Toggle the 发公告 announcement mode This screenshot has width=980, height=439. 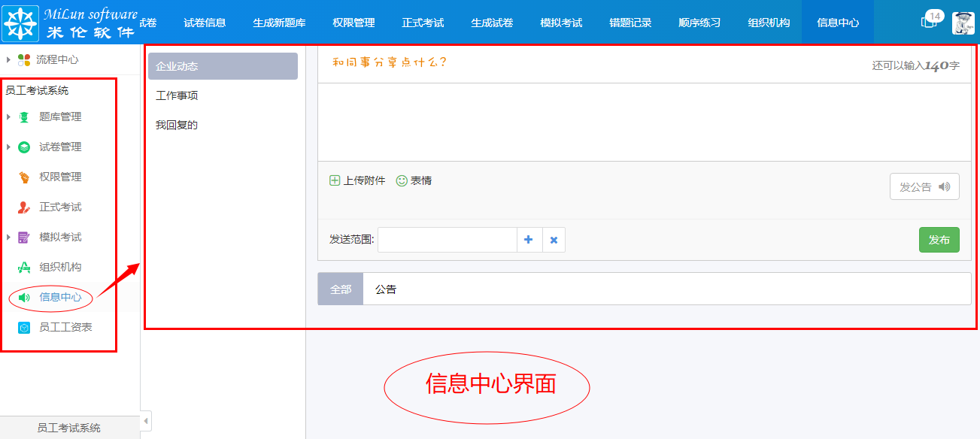coord(924,186)
